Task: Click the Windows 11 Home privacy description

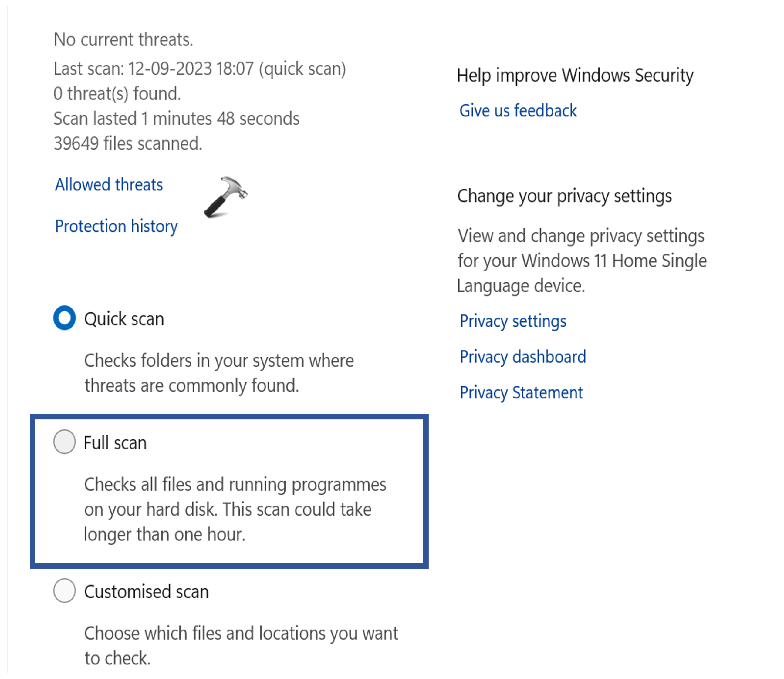Action: click(582, 261)
